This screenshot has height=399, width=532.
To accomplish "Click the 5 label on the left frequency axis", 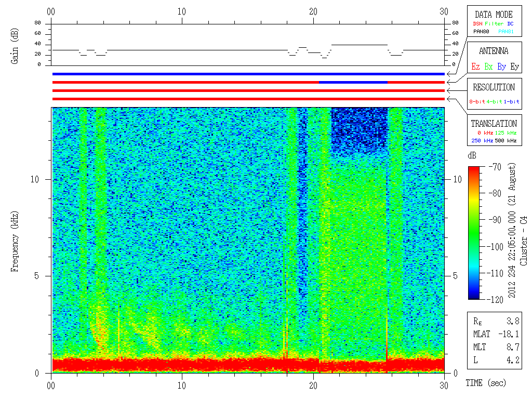I will (37, 276).
